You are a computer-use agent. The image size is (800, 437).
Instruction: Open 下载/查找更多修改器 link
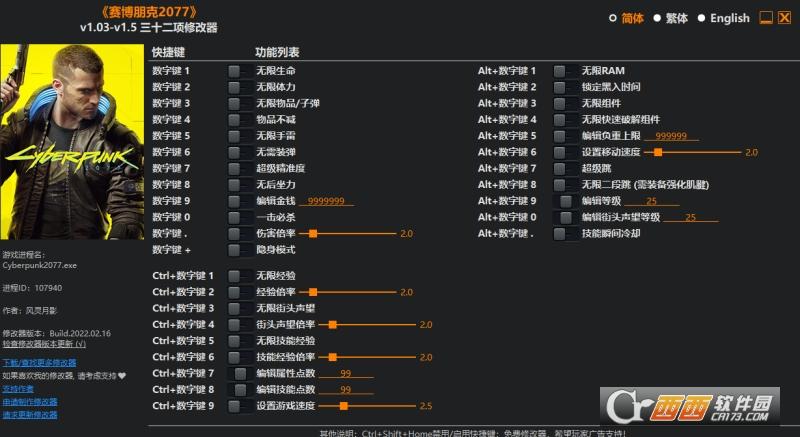click(x=39, y=363)
